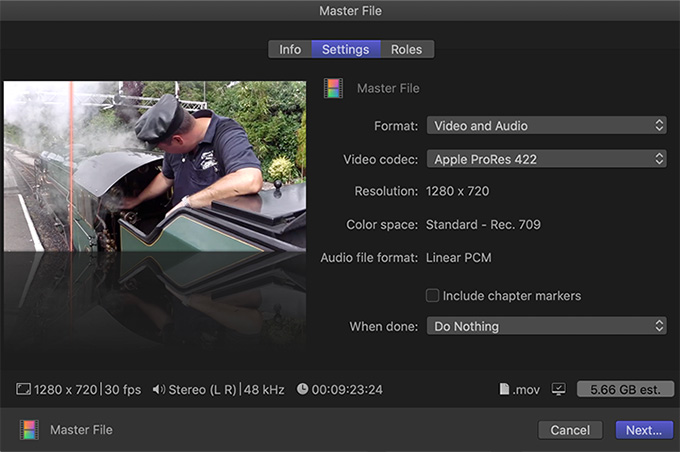Click the duration text 00:09:23:24
Screen dimensions: 680x452
click(347, 390)
